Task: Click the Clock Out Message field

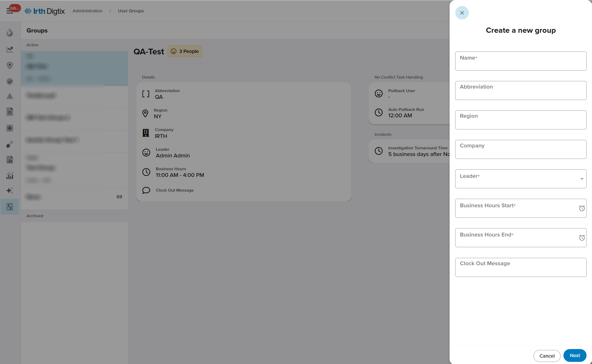Action: [x=521, y=267]
